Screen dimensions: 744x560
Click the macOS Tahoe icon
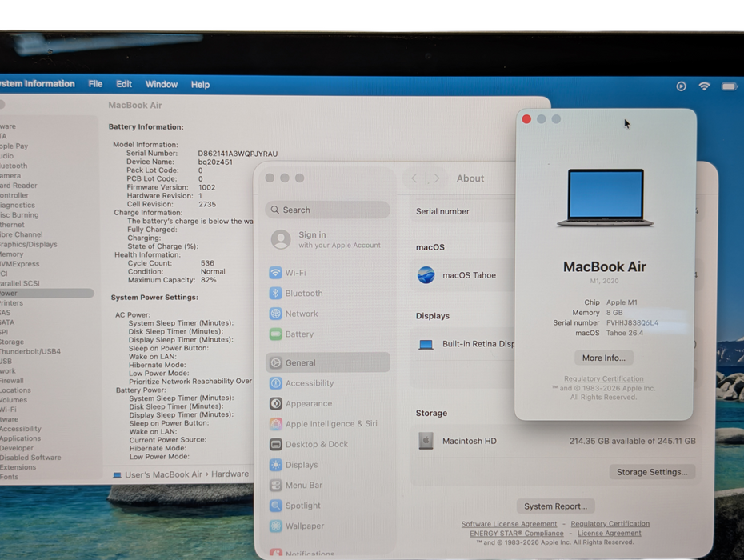(426, 275)
